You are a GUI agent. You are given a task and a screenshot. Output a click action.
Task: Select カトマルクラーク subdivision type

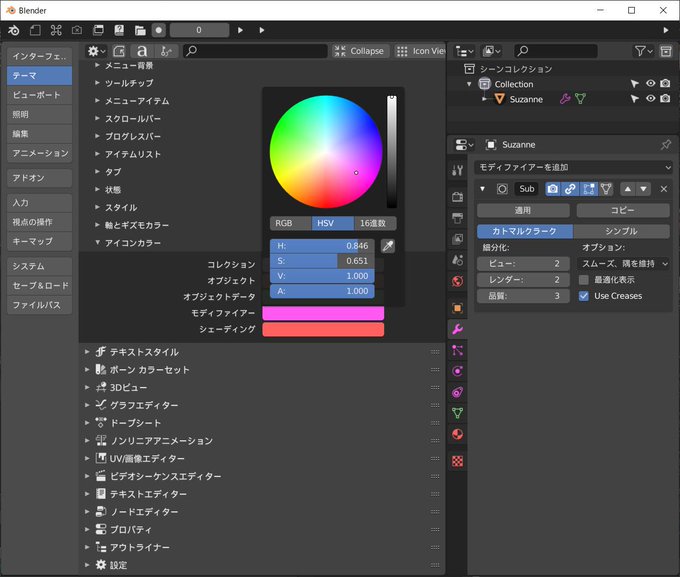(525, 231)
